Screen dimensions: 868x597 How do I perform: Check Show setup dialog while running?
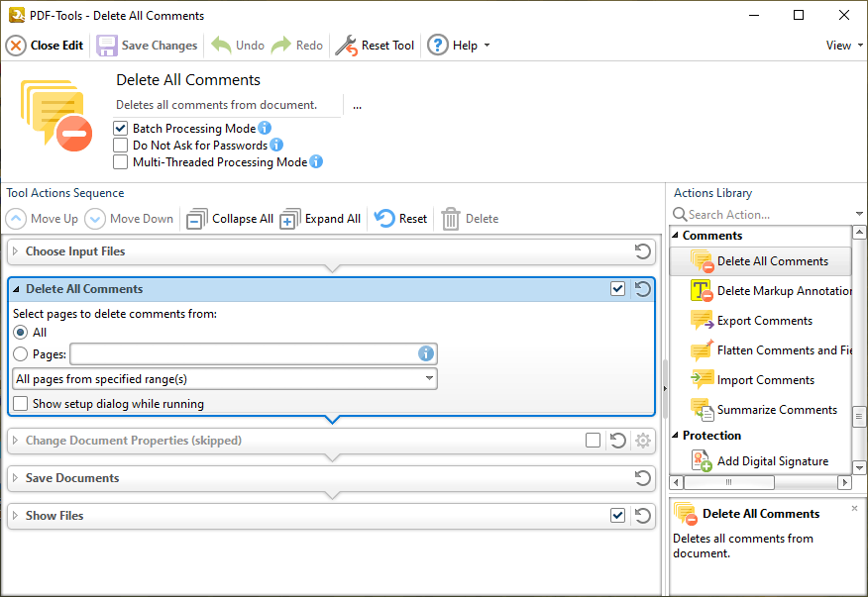pos(21,404)
